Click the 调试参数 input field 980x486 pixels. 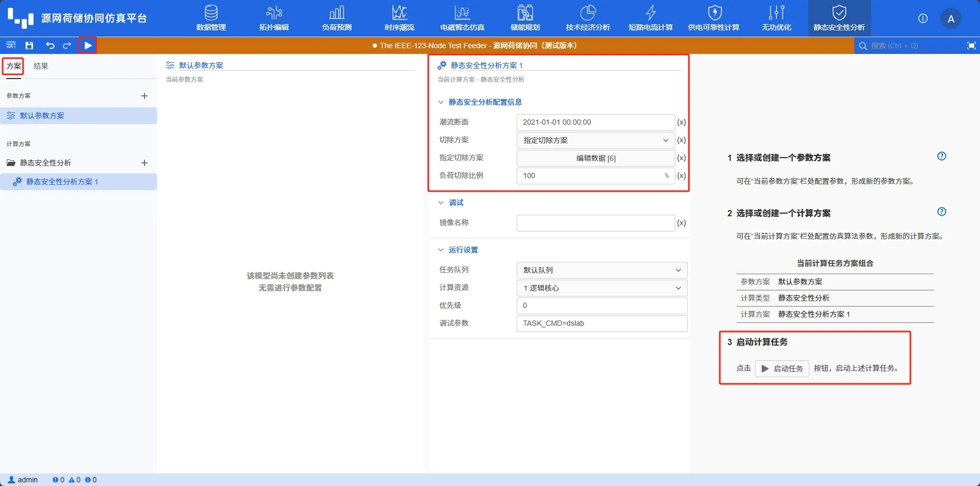[602, 324]
